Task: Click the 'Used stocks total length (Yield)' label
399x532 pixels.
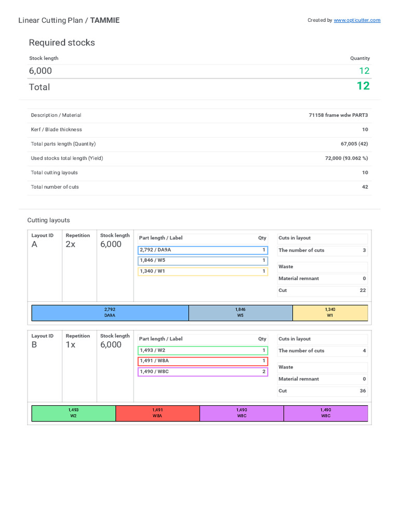Action: coord(67,158)
